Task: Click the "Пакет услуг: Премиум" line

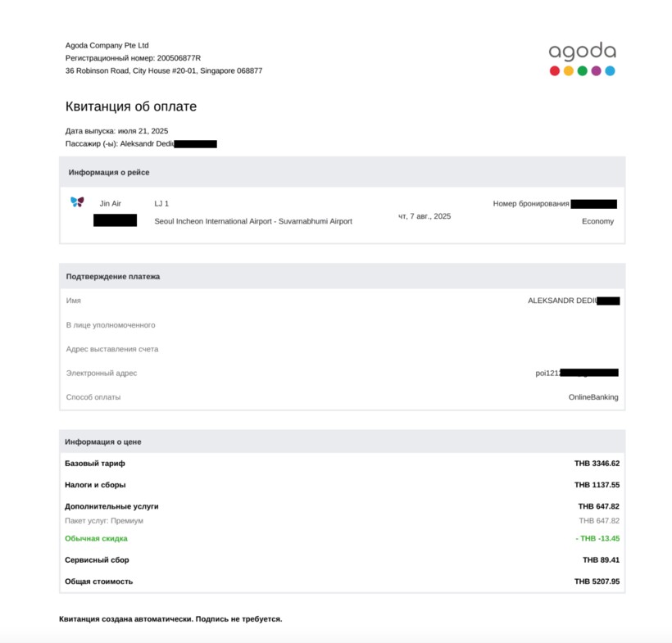Action: 104,521
